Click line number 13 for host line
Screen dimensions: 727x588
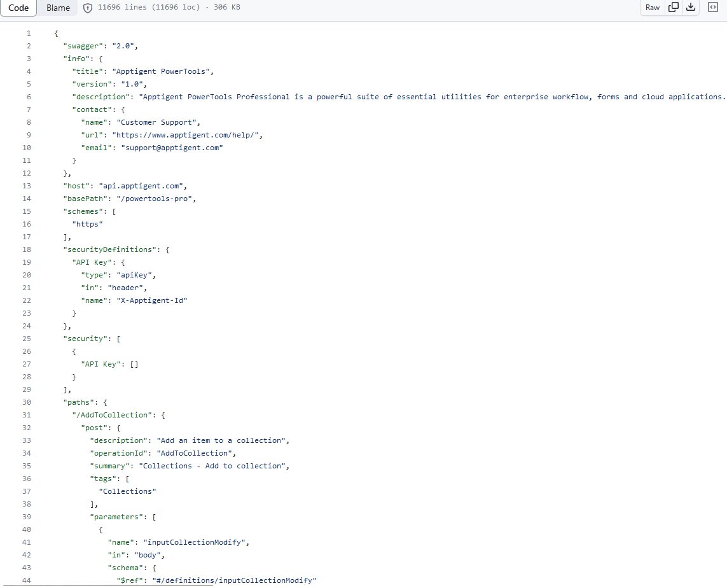click(x=27, y=186)
